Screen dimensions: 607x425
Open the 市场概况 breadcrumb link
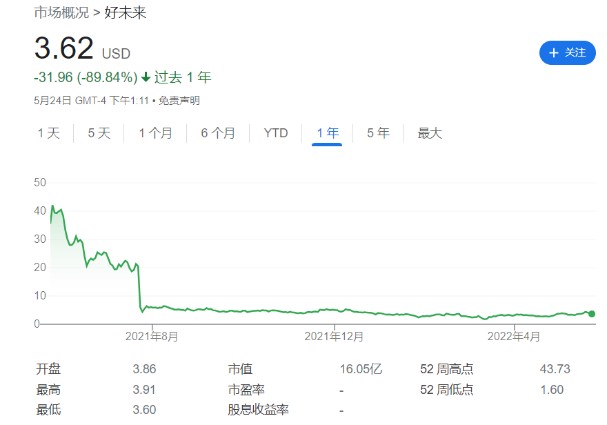(62, 13)
